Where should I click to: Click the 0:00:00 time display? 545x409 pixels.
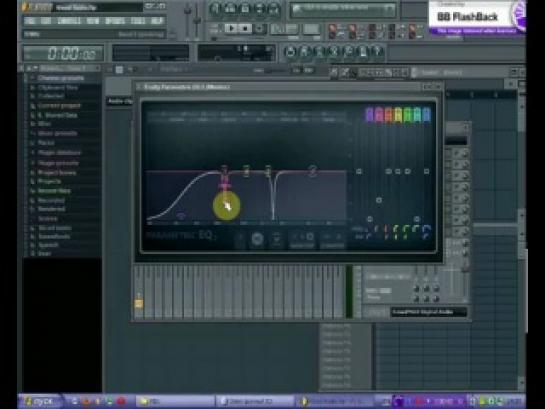(x=63, y=54)
